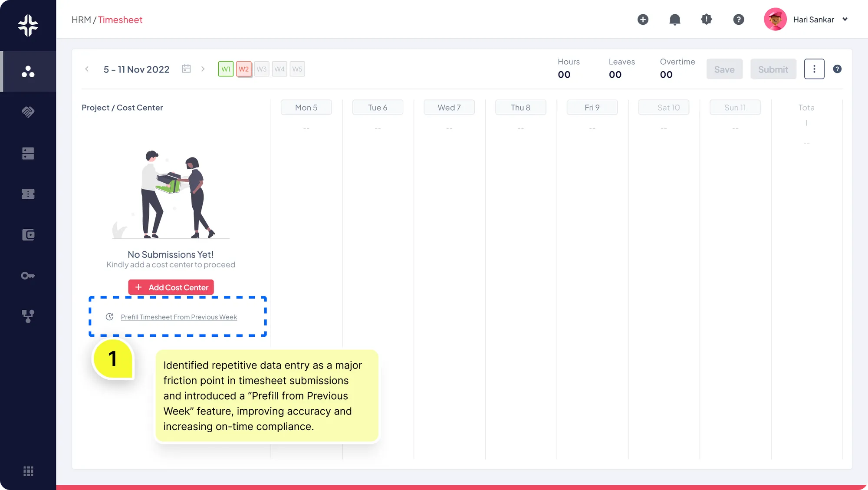Open the handshake icon in sidebar
This screenshot has width=868, height=490.
click(x=28, y=112)
